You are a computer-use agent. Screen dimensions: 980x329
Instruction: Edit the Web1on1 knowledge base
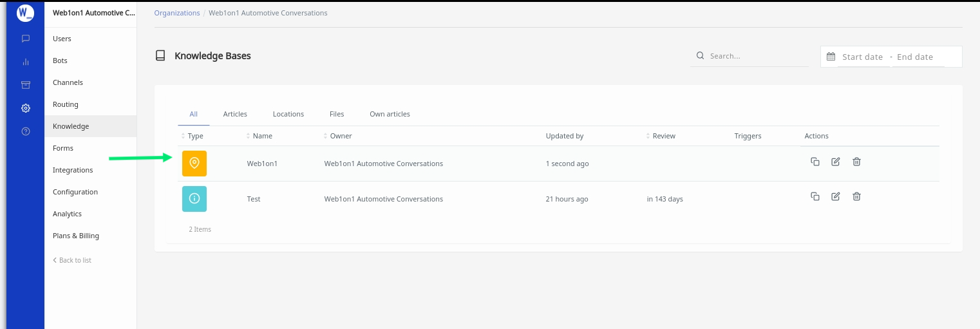coord(836,162)
